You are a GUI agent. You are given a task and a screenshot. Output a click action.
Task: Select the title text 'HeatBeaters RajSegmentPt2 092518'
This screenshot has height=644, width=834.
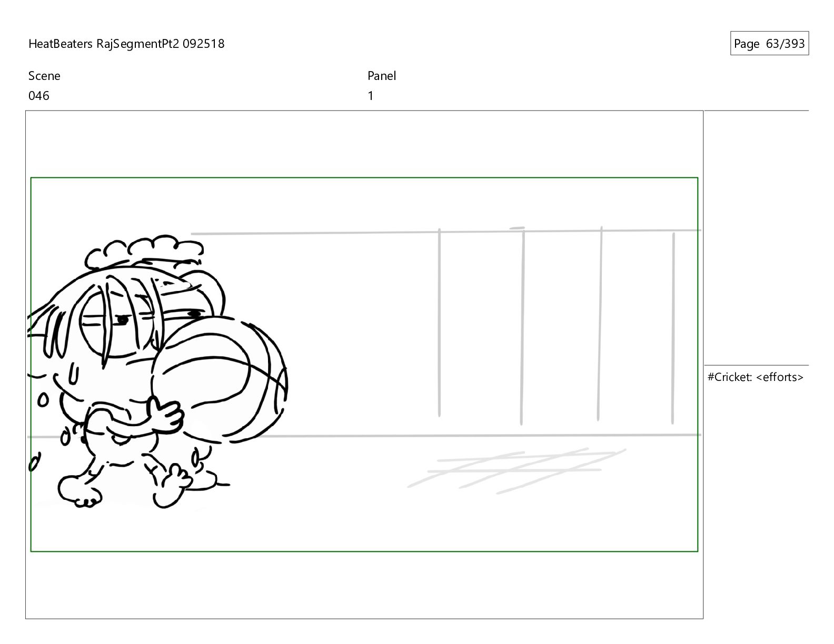tap(126, 44)
